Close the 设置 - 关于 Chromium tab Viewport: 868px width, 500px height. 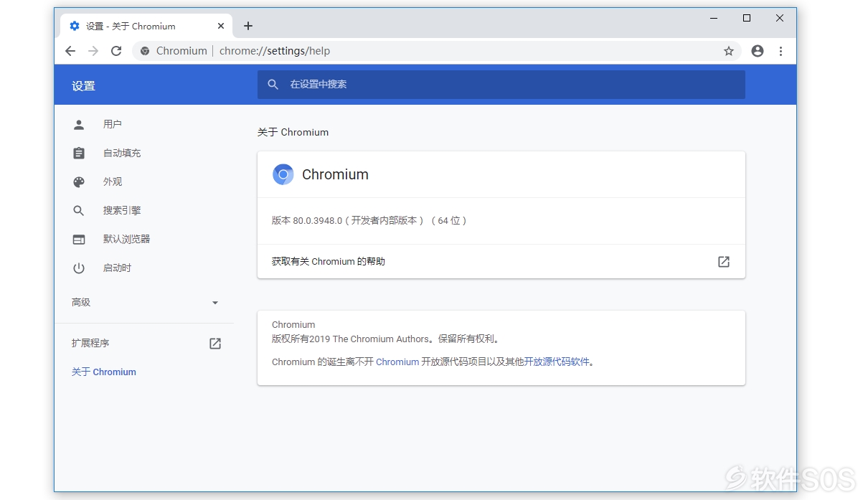[x=221, y=26]
